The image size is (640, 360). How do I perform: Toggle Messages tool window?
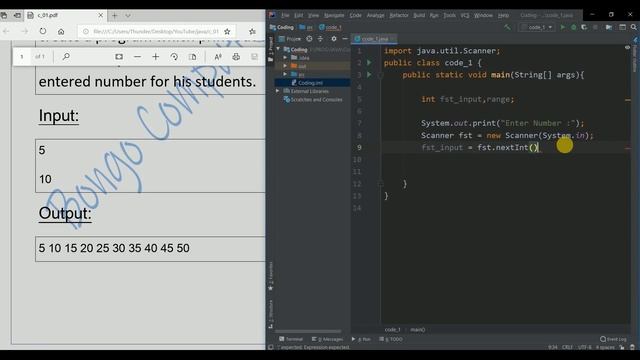point(327,339)
